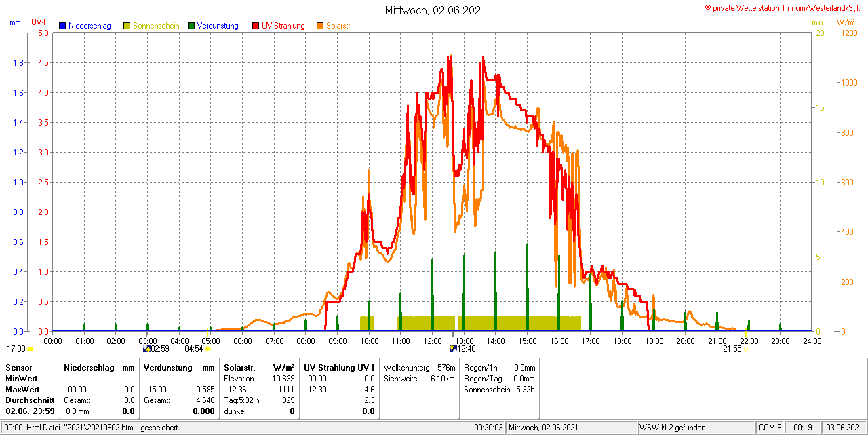Click the blue mm axis unit label
Image resolution: width=868 pixels, height=435 pixels.
tap(15, 22)
